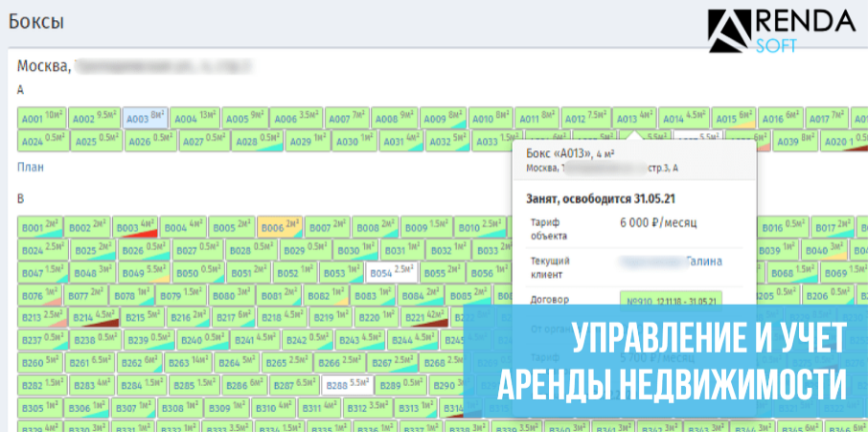The width and height of the screenshot is (868, 432).
Task: Click box A007 7м²
Action: (x=346, y=118)
